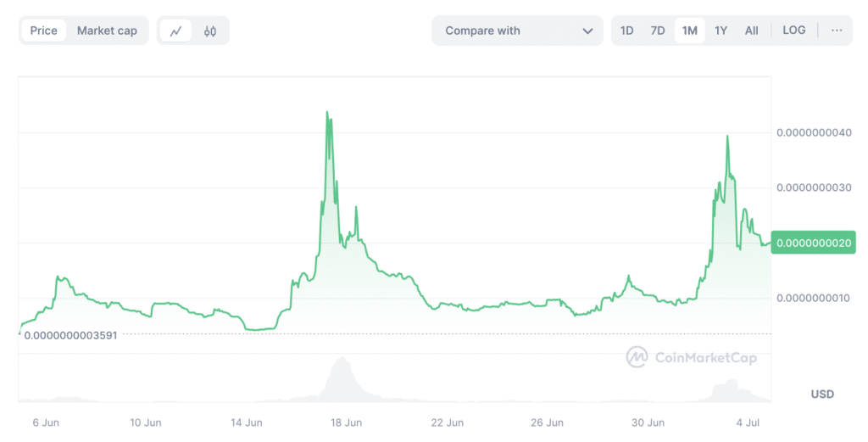The width and height of the screenshot is (868, 442).
Task: Click the current price label 0.0000000020
Action: 812,243
